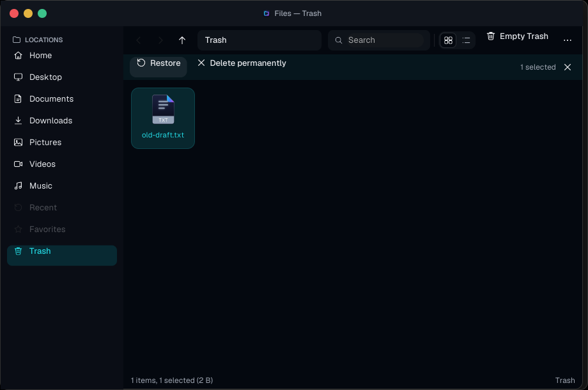Click the Trash path bar
Screen dimensions: 588x390
pyautogui.click(x=259, y=40)
